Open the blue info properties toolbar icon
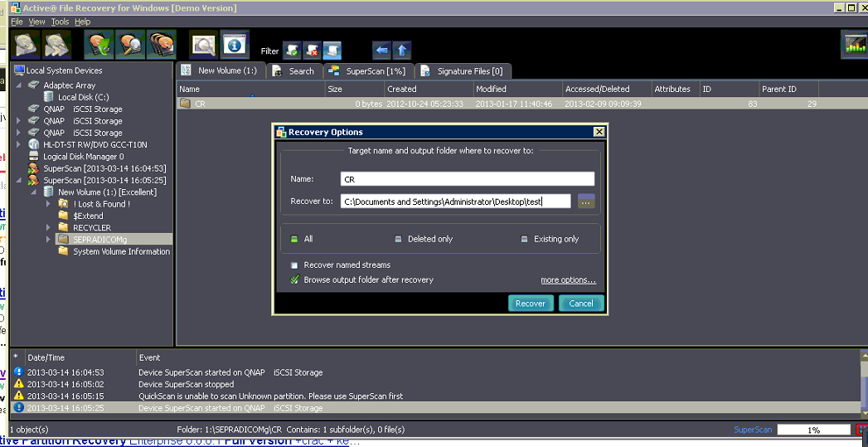Image resolution: width=868 pixels, height=447 pixels. coord(235,45)
